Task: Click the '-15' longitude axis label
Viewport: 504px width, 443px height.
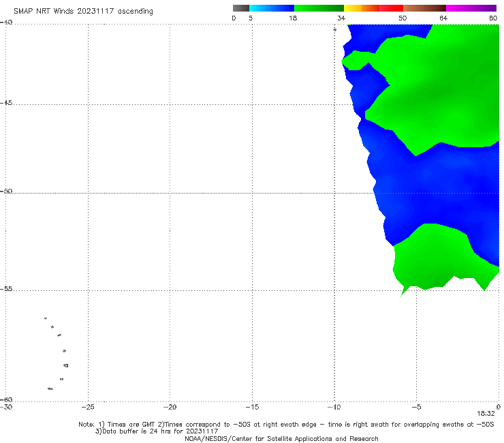Action: pyautogui.click(x=252, y=407)
